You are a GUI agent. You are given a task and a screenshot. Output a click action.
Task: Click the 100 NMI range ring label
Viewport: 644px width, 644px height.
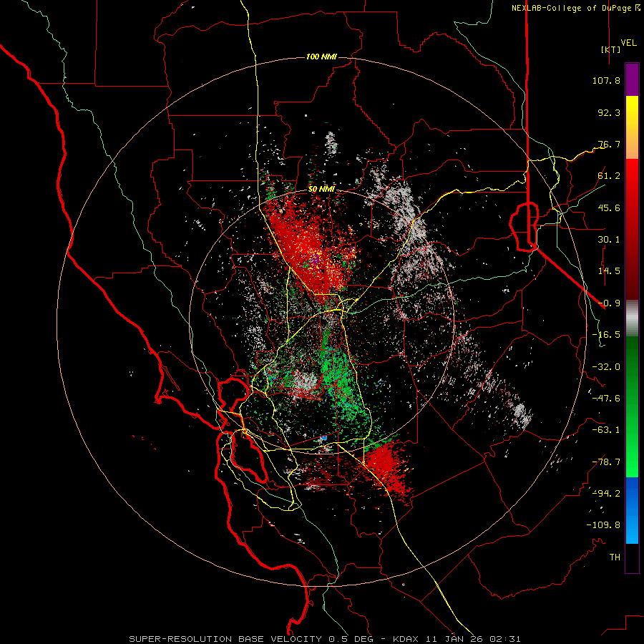point(321,57)
